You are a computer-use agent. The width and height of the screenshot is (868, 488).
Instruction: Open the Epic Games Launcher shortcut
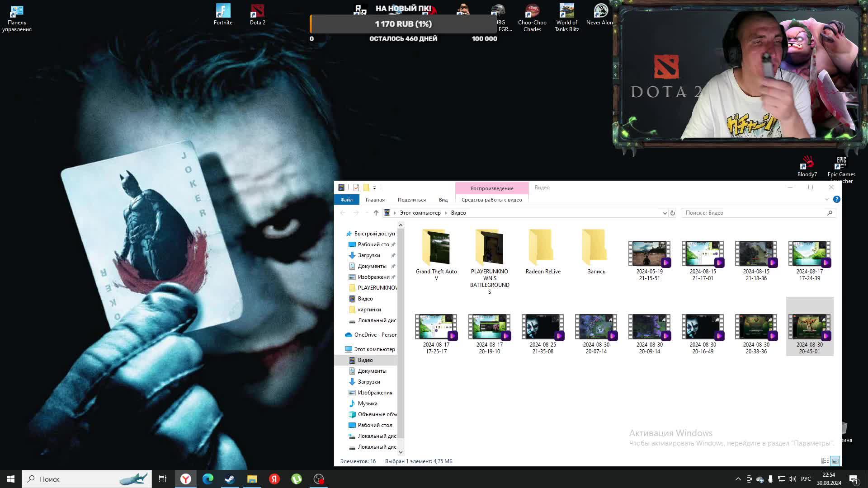(841, 170)
